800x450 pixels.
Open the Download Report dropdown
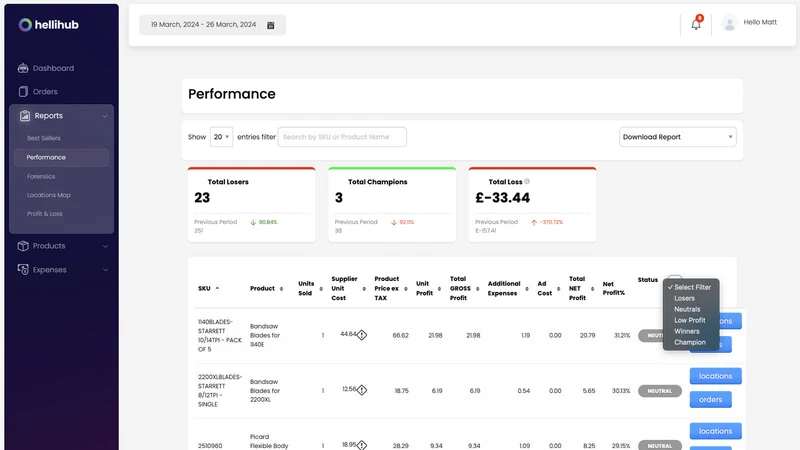[x=678, y=137]
